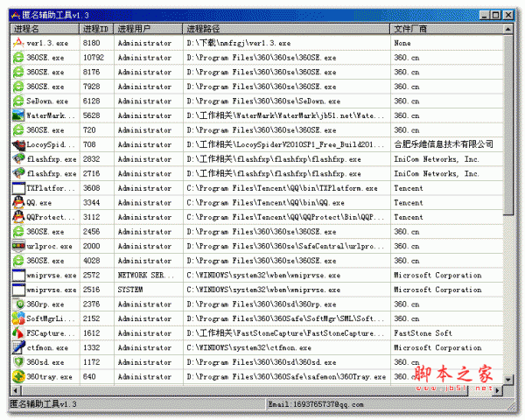Click path C:\WINDOWS\system32\ctfmon.exe
The width and height of the screenshot is (525, 420).
248,347
